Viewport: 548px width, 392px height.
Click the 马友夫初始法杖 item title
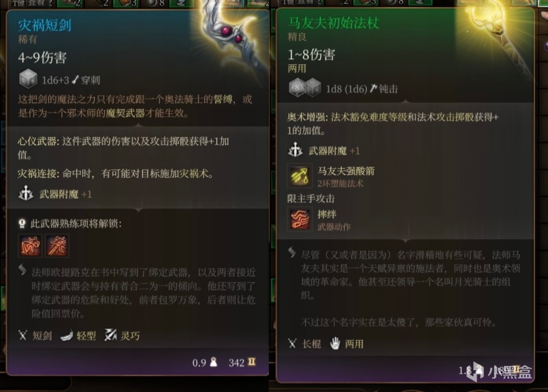pos(333,23)
